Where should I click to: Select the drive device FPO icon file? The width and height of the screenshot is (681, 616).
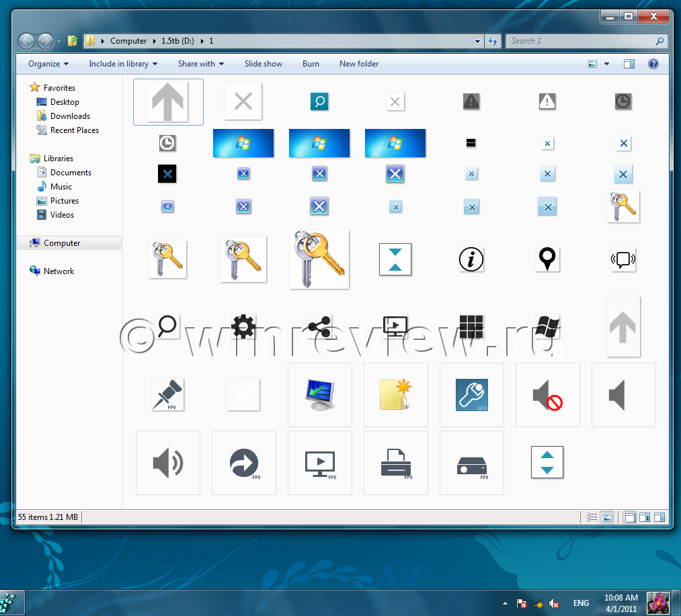tap(472, 463)
